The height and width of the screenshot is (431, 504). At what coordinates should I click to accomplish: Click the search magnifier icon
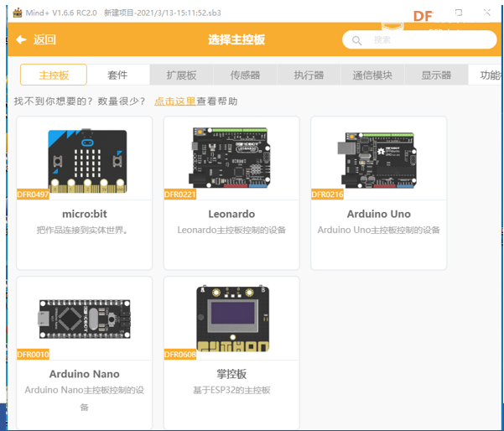[356, 40]
